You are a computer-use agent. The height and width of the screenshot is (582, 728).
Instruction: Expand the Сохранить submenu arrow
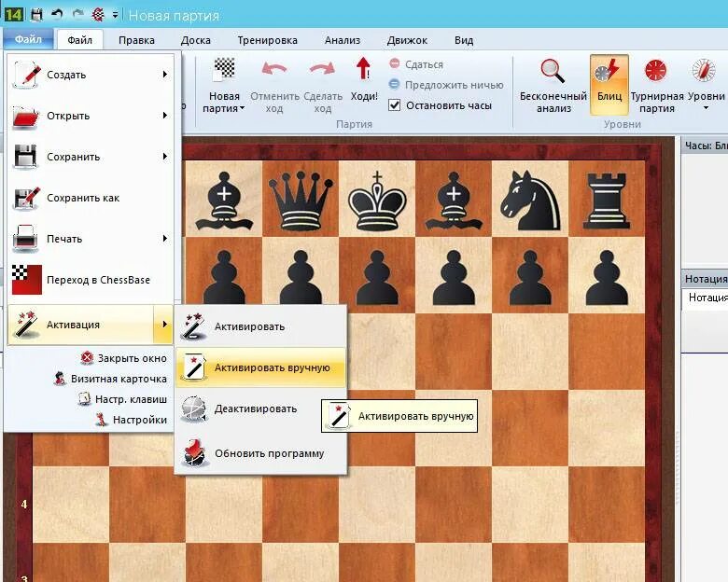point(165,157)
